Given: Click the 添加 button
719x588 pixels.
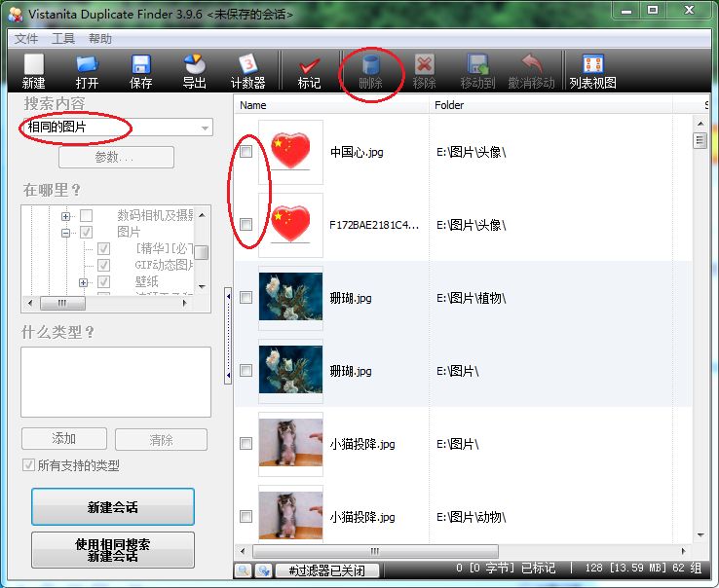Looking at the screenshot, I should (64, 439).
